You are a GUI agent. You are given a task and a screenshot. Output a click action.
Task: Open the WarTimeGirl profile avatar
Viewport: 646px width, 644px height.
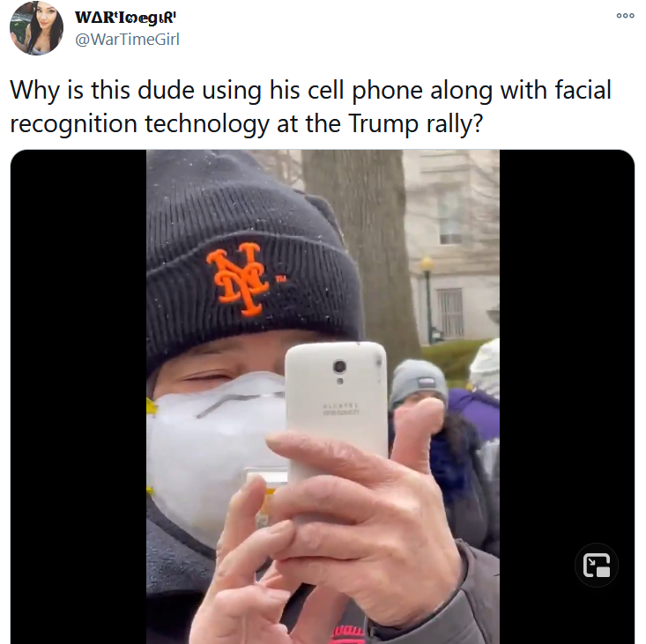36,28
